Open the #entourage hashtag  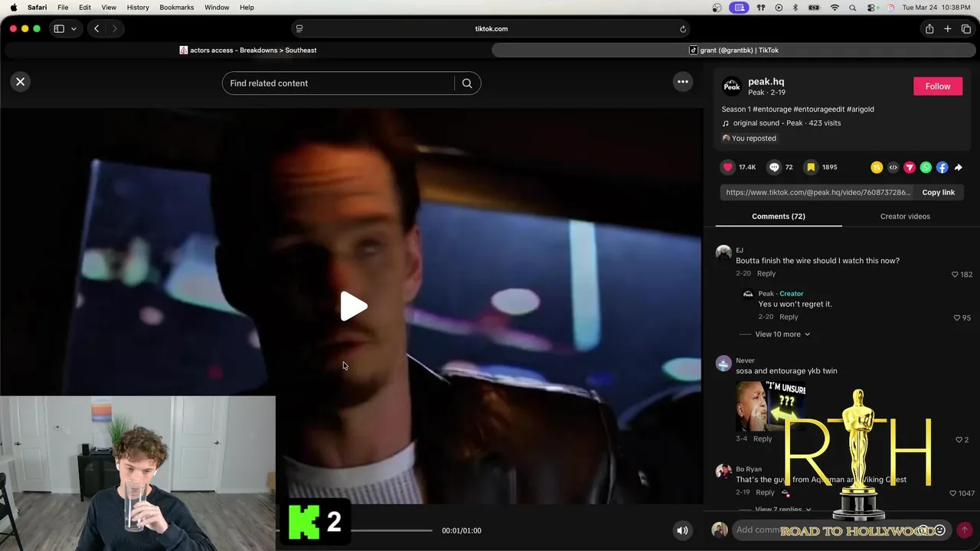pyautogui.click(x=772, y=109)
